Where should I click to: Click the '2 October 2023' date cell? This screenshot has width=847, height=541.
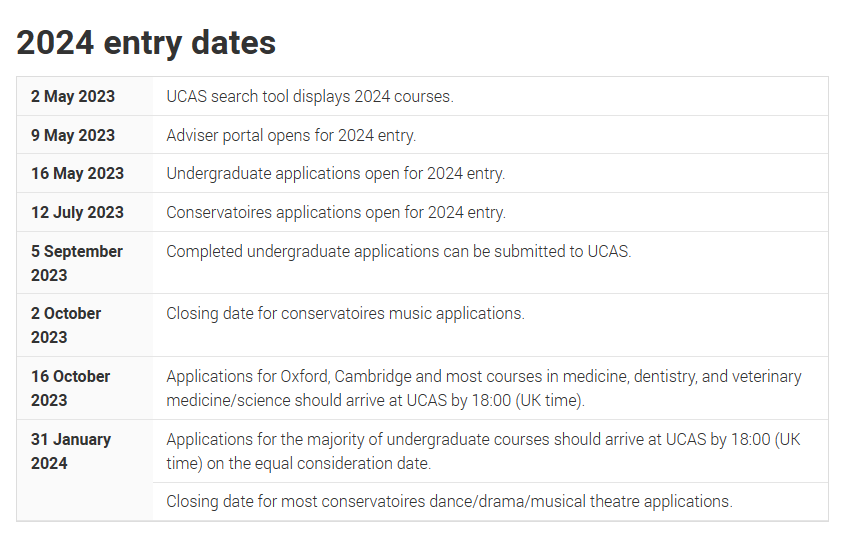[66, 325]
